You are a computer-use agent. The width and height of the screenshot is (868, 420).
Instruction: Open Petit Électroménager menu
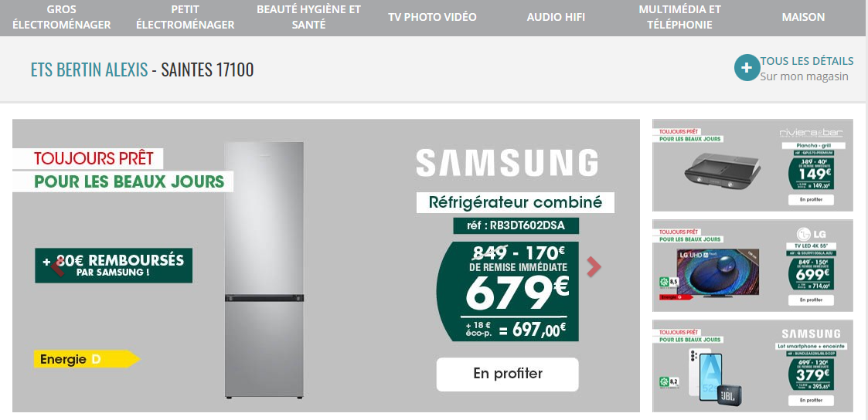coord(185,17)
